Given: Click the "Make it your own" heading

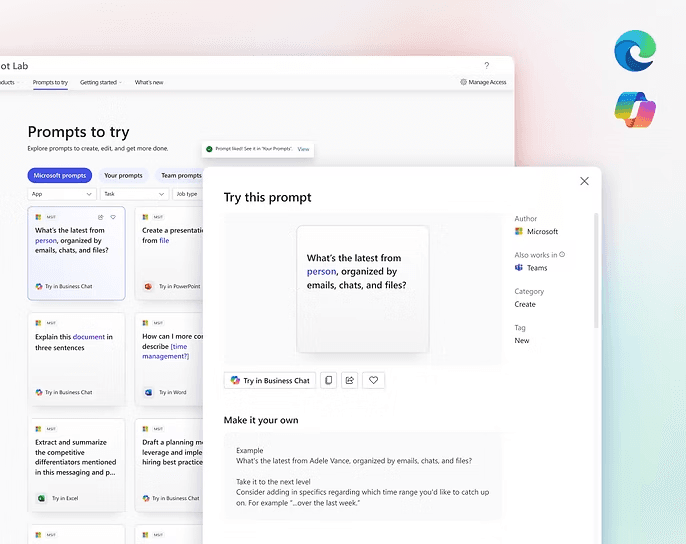Looking at the screenshot, I should (x=261, y=420).
